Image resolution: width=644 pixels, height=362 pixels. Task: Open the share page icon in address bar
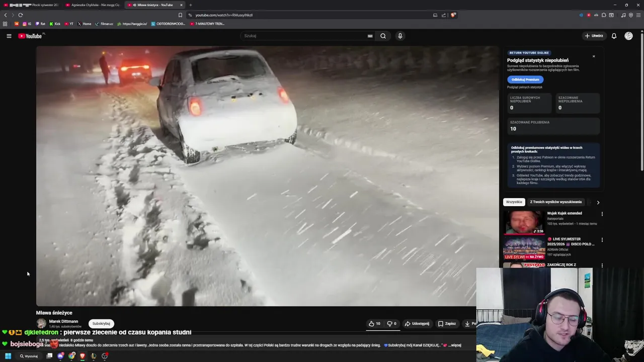pyautogui.click(x=444, y=15)
